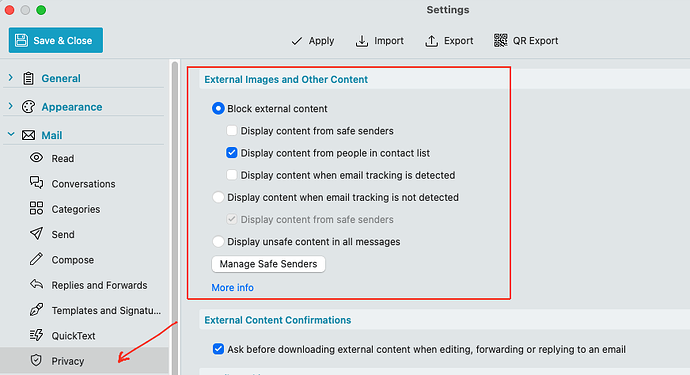
Task: Click the Compose pencil icon
Action: coord(37,259)
